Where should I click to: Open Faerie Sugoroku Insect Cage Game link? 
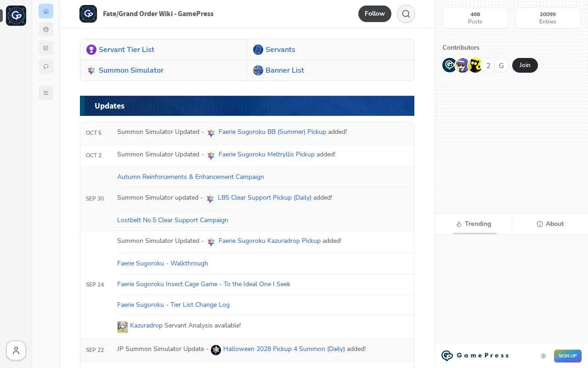(x=204, y=284)
